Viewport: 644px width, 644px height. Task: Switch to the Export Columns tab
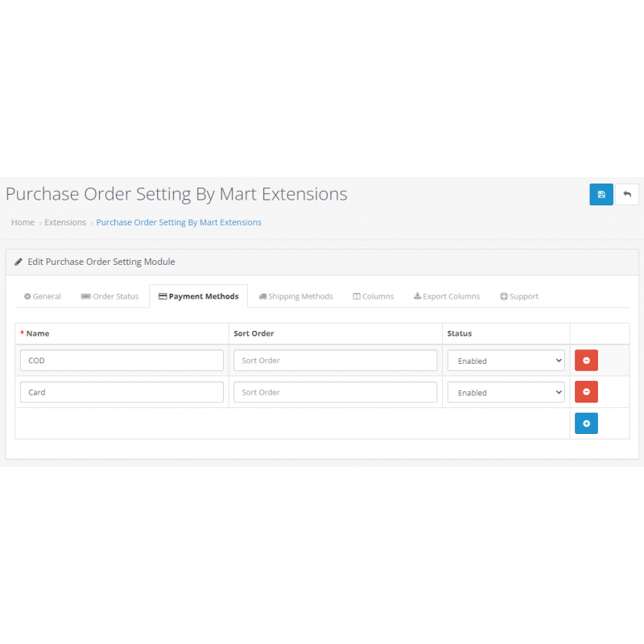coord(447,296)
